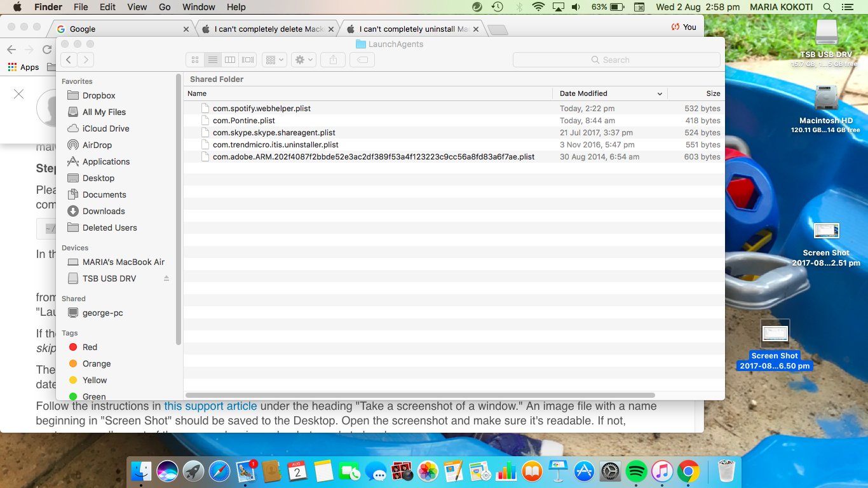868x488 pixels.
Task: Open the Edit menu
Action: tap(107, 7)
